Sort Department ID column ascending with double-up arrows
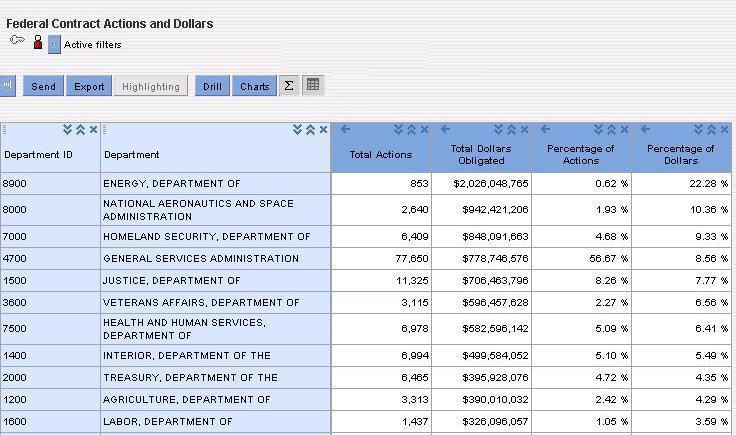 [80, 130]
